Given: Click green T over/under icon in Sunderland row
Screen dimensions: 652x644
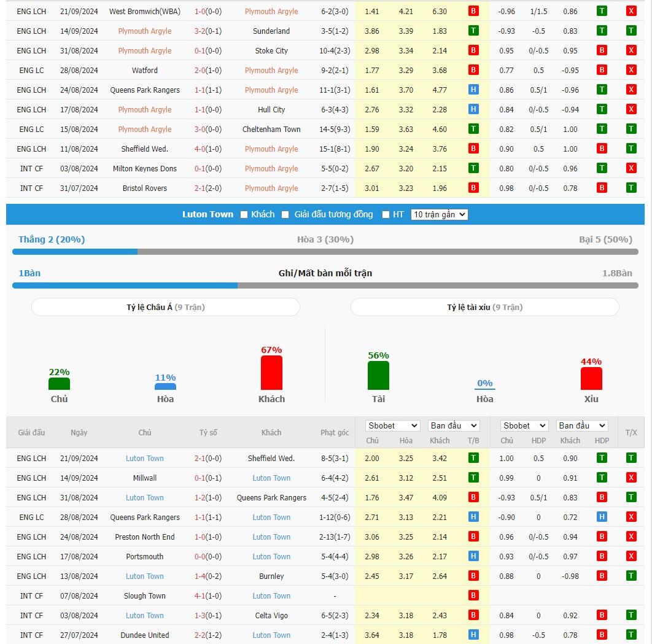Looking at the screenshot, I should [x=631, y=31].
